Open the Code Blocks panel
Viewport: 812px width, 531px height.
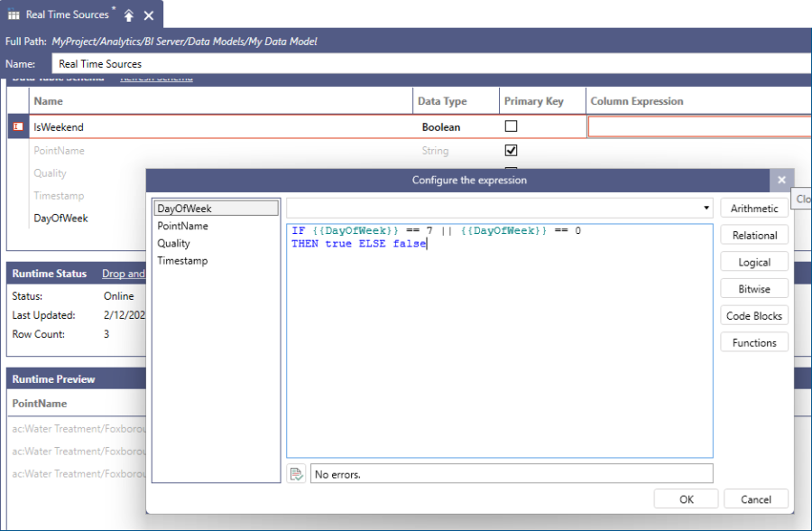click(x=754, y=315)
